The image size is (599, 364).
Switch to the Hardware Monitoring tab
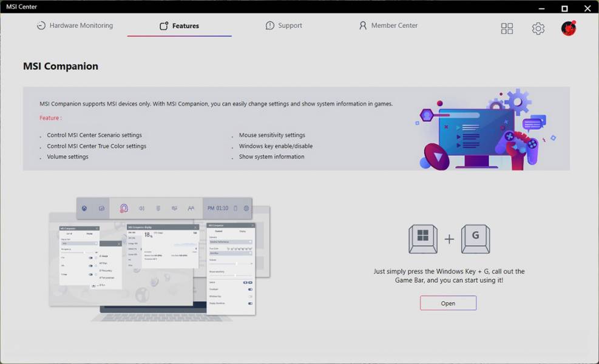[75, 25]
